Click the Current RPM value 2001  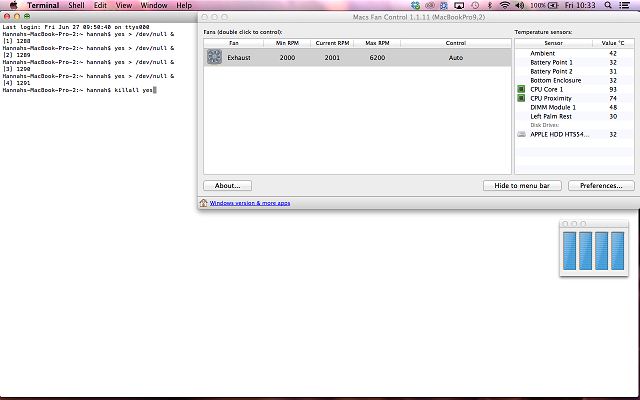tap(332, 58)
